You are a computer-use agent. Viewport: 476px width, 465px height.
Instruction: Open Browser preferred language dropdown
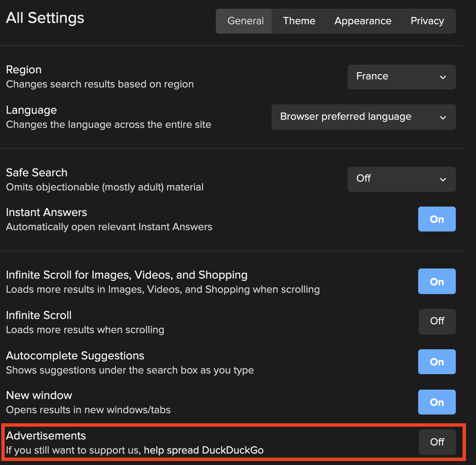(363, 117)
